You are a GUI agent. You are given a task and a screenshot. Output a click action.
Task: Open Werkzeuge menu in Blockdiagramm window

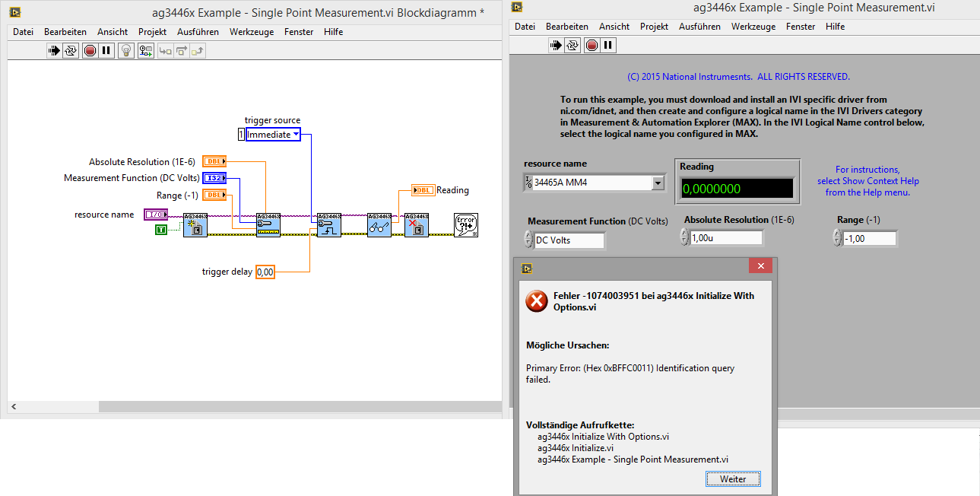point(252,32)
